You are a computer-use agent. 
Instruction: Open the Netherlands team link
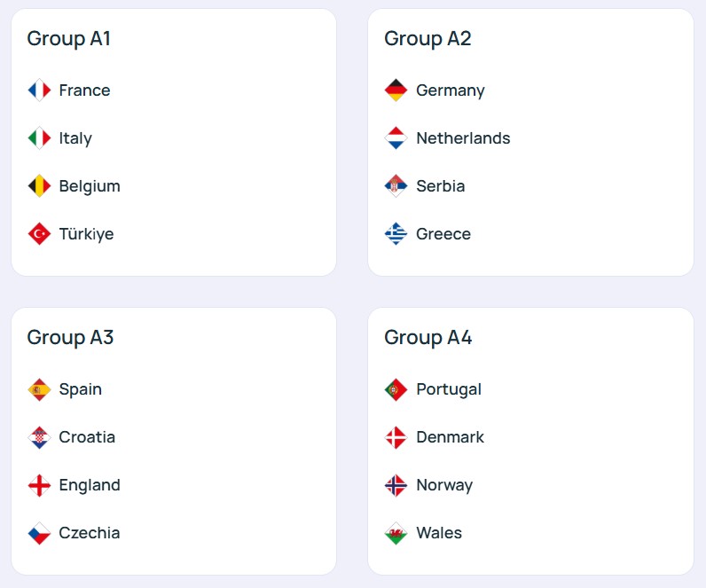(x=463, y=138)
